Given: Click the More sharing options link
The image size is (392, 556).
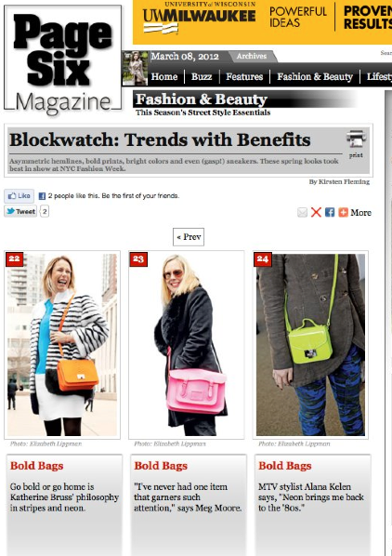Looking at the screenshot, I should [x=360, y=212].
